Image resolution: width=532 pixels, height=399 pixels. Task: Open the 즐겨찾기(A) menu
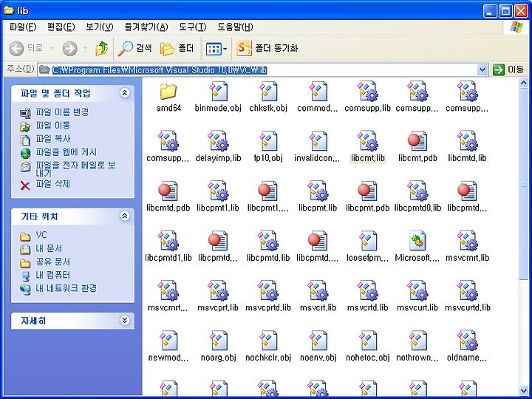click(146, 27)
